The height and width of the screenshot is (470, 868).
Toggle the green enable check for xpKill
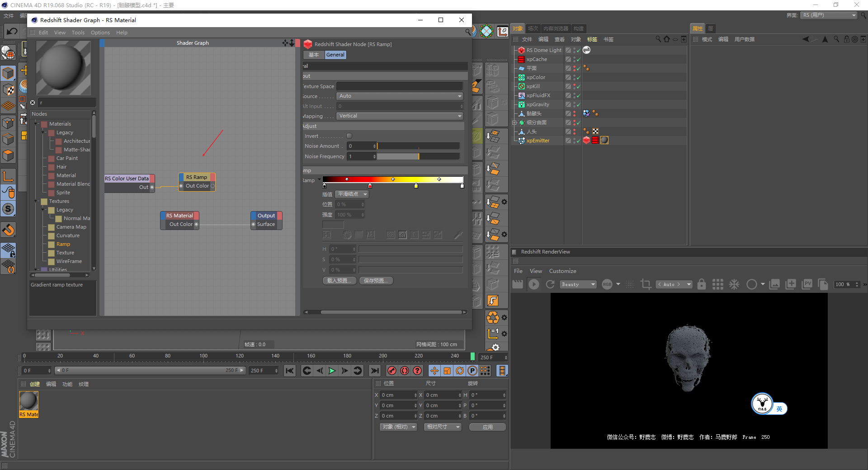tap(578, 87)
